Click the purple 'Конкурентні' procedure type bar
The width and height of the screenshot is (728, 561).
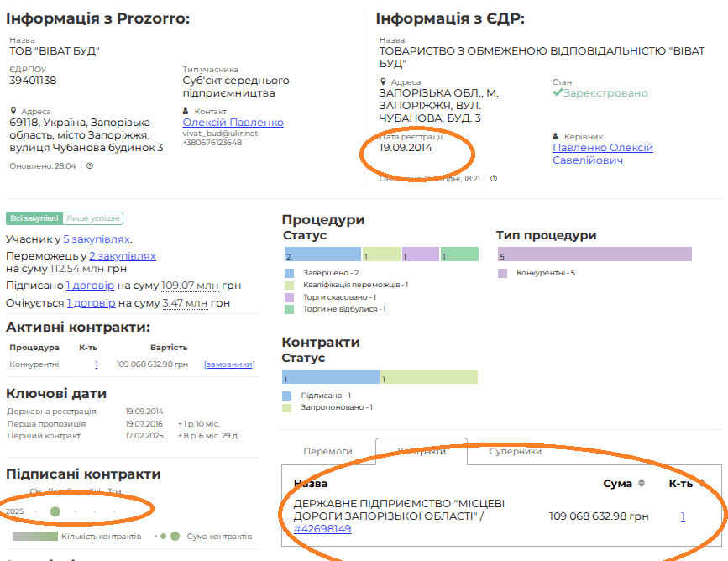pyautogui.click(x=594, y=254)
